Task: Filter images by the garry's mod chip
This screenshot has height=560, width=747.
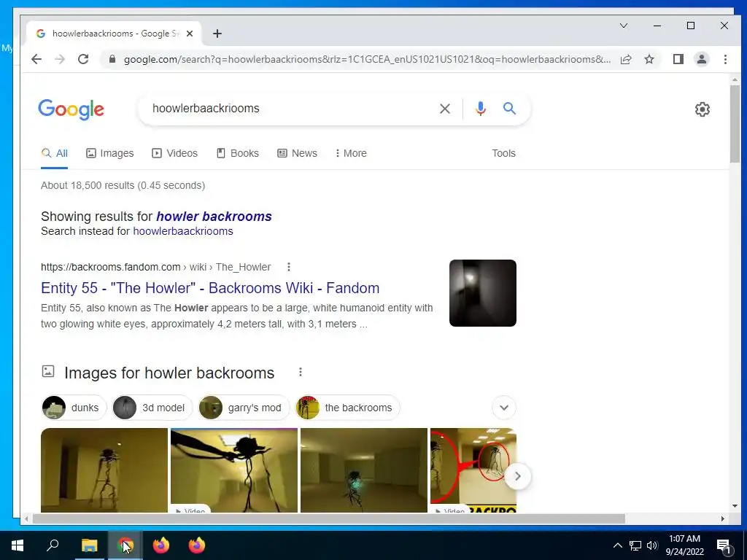Action: 244,408
